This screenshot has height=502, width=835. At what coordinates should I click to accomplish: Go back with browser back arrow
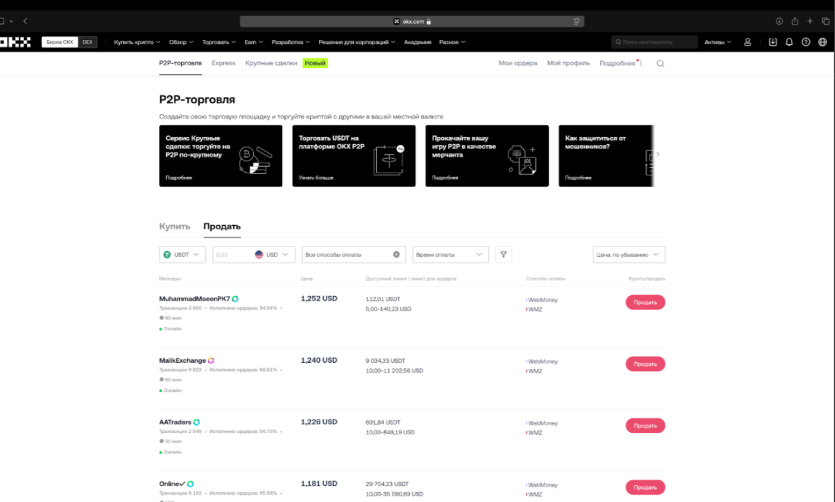coord(25,21)
